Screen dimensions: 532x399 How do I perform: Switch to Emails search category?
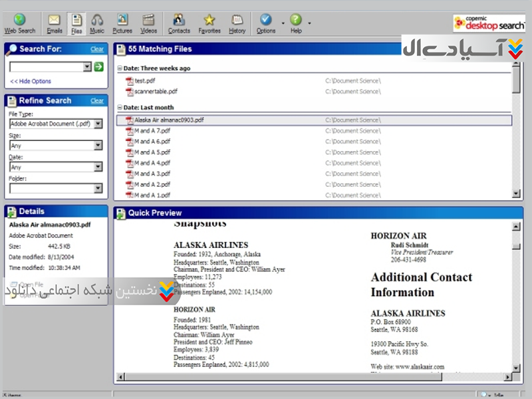pos(55,23)
